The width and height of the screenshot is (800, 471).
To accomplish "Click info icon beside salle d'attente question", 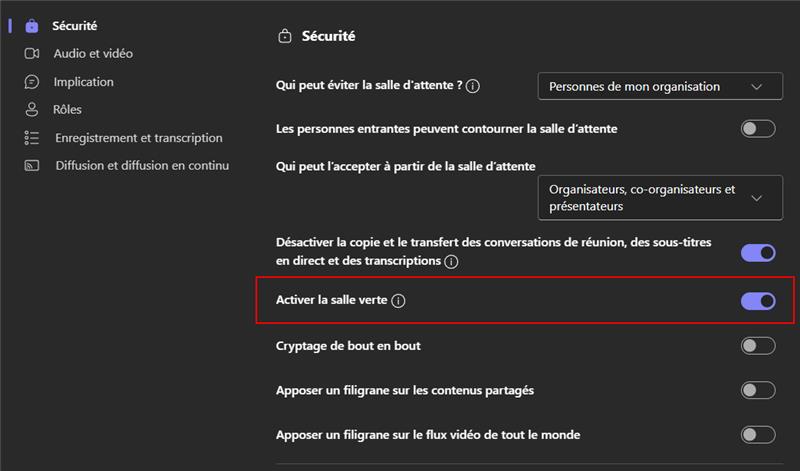I will pos(473,87).
